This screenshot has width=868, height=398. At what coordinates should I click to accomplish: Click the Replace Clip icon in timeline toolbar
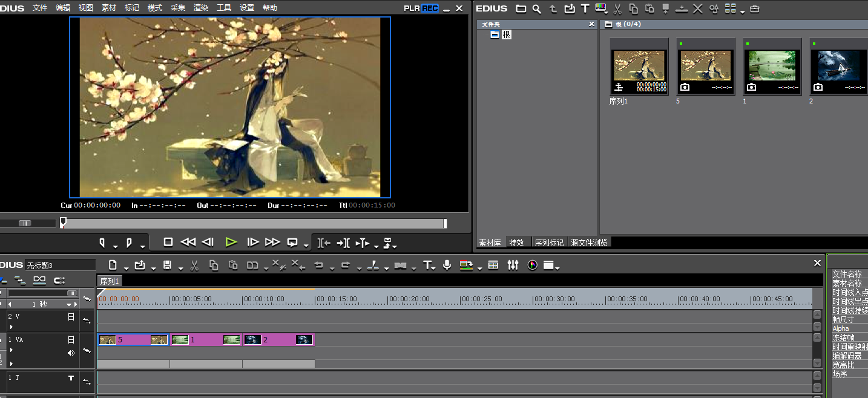click(x=252, y=265)
